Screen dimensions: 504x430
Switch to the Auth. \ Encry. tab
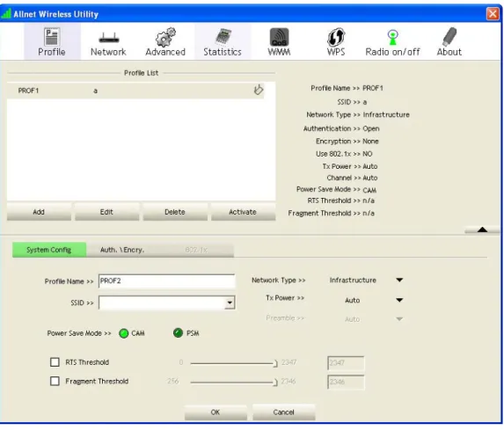[x=122, y=250]
